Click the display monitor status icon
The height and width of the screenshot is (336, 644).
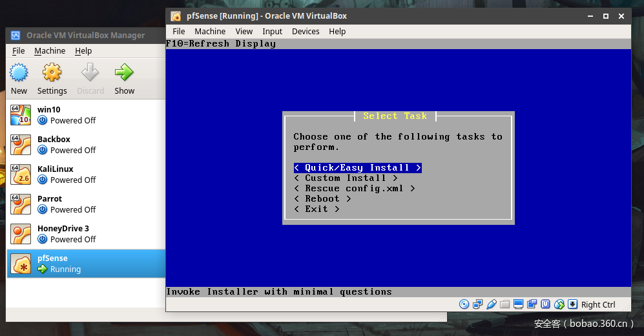(519, 304)
